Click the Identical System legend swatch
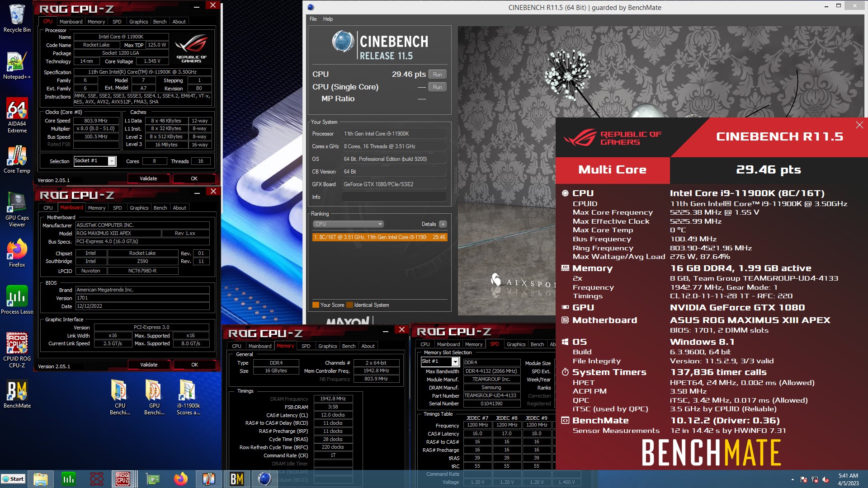This screenshot has height=488, width=868. 350,305
